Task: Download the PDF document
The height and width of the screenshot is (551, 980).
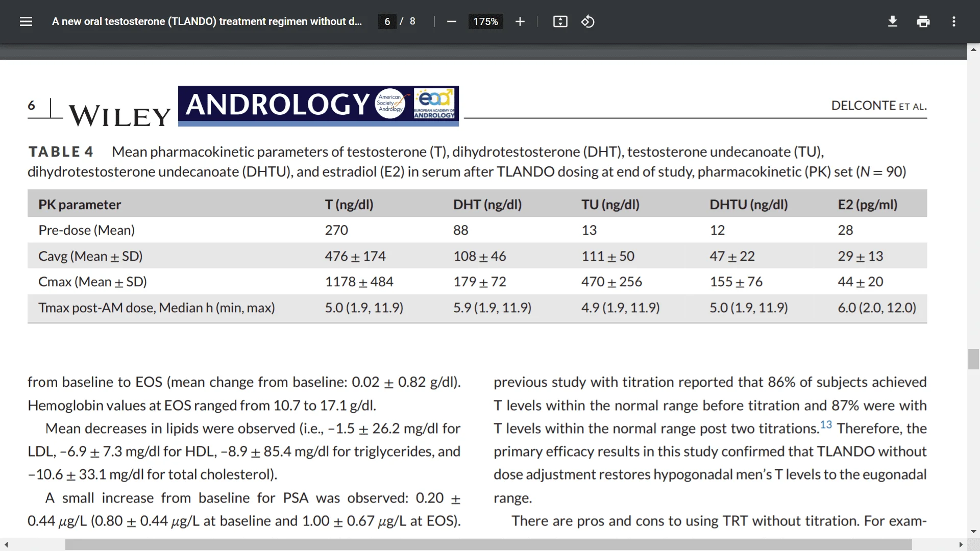Action: click(892, 21)
